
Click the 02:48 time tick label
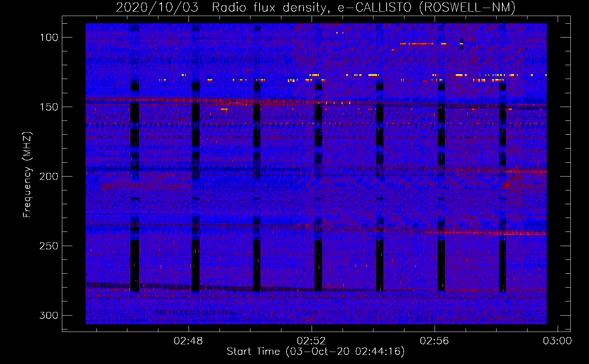(x=188, y=341)
